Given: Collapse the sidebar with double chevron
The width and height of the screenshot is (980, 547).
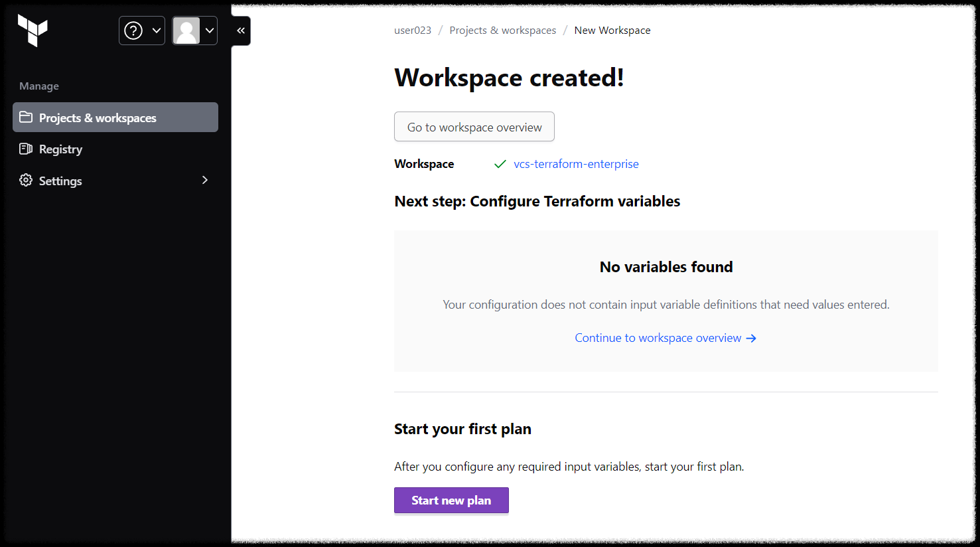Looking at the screenshot, I should click(x=241, y=31).
